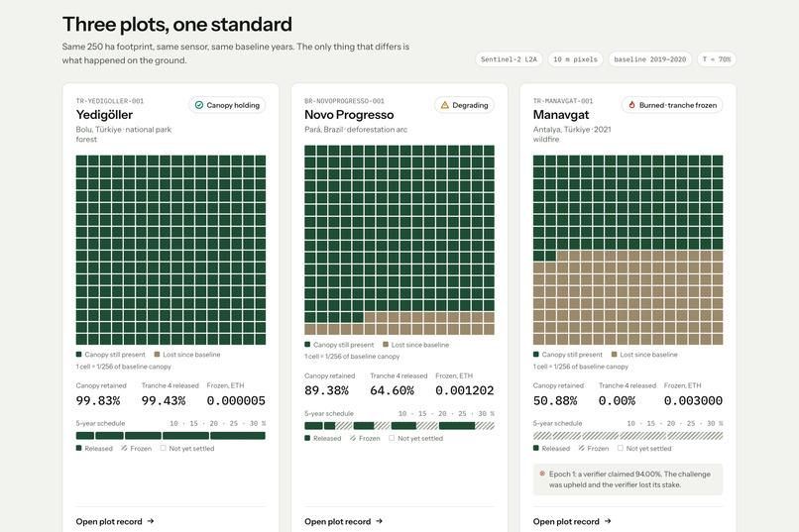
Task: Click the arrow icon beside Novo Progresso's plot record
Action: coord(379,521)
